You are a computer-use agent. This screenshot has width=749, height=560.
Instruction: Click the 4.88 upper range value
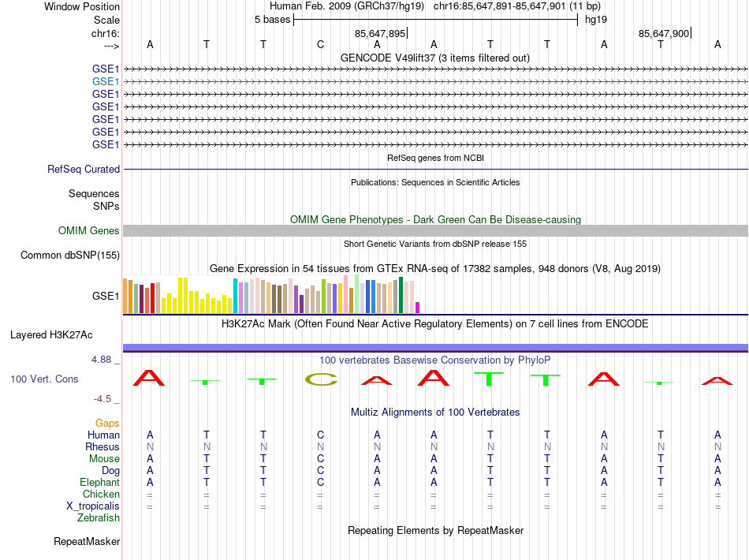tap(101, 360)
